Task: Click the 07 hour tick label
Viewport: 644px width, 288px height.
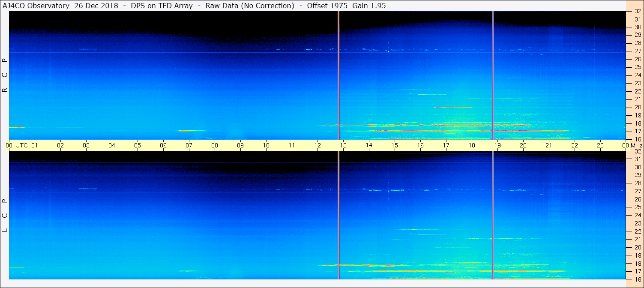Action: [189, 145]
